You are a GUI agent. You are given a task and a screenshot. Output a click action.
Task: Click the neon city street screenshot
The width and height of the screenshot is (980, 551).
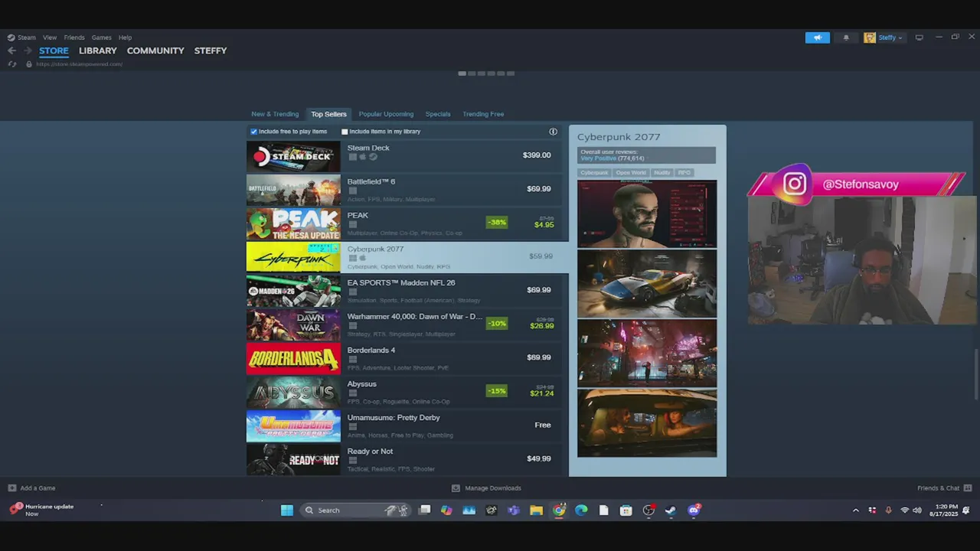647,353
